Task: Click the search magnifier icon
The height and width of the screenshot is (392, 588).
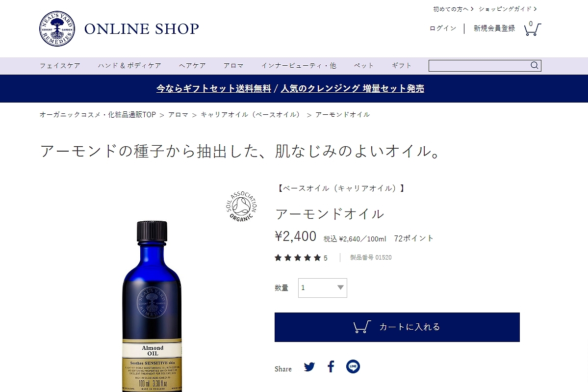Action: [535, 65]
